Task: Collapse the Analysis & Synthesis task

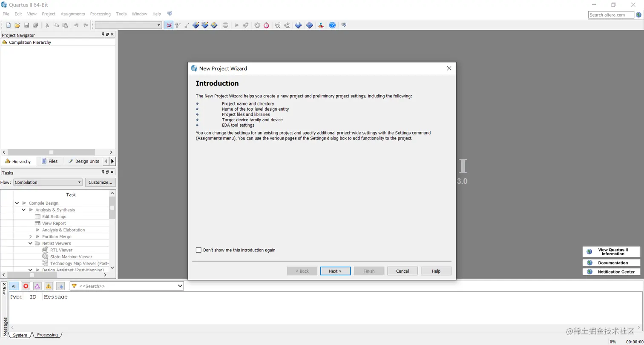Action: (24, 210)
